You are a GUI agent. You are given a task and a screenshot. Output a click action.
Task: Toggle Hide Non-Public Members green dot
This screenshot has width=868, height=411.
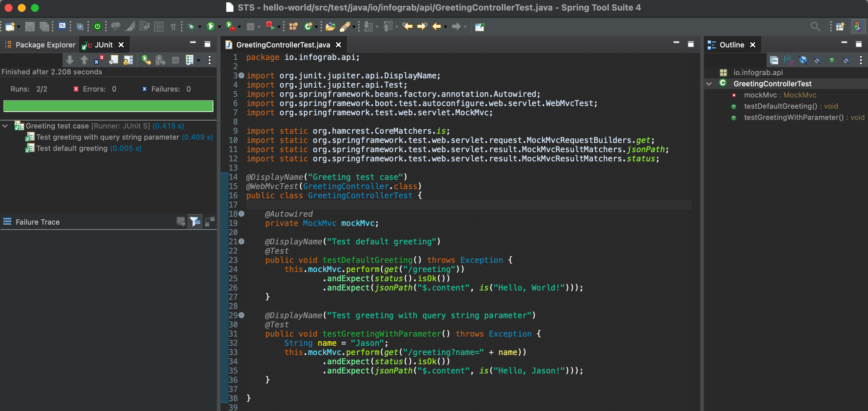(x=831, y=60)
